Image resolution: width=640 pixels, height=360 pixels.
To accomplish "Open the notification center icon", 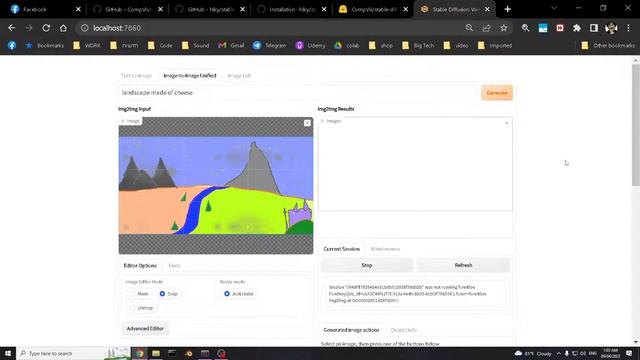I will (x=629, y=353).
